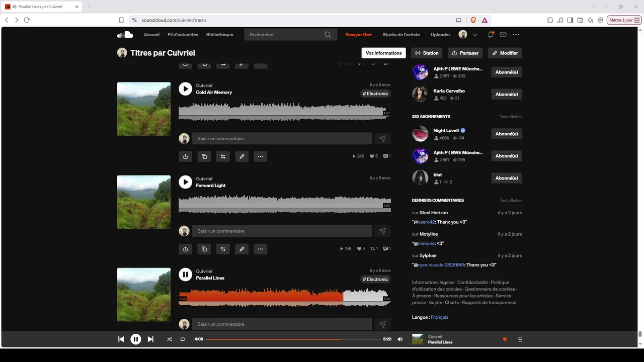The width and height of the screenshot is (644, 362).
Task: Send comment on Forward Light
Action: pyautogui.click(x=382, y=231)
